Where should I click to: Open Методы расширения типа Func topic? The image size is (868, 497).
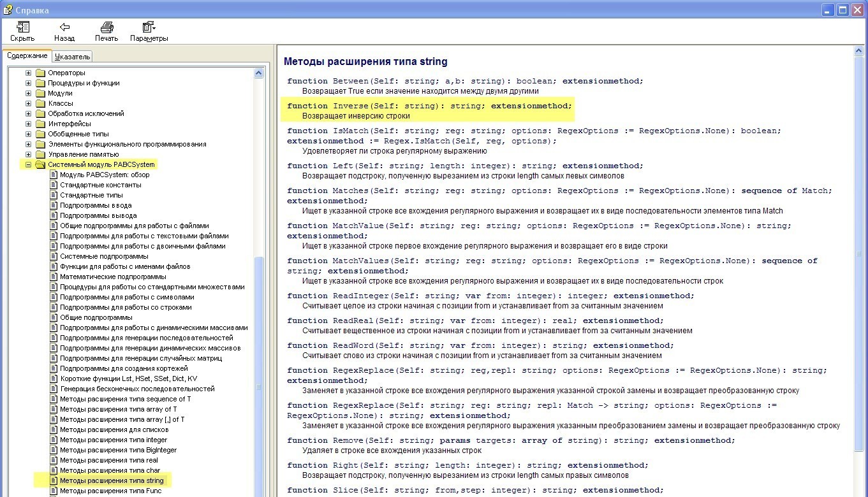[x=110, y=491]
